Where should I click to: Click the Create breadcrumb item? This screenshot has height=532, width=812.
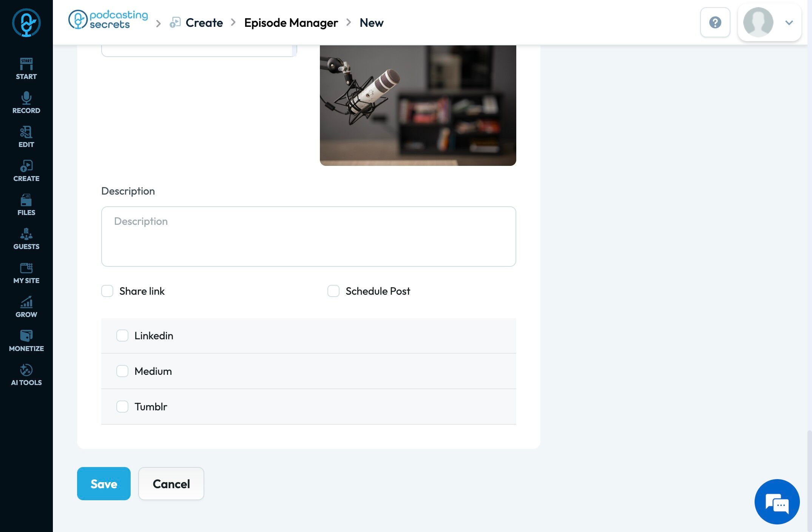coord(204,23)
